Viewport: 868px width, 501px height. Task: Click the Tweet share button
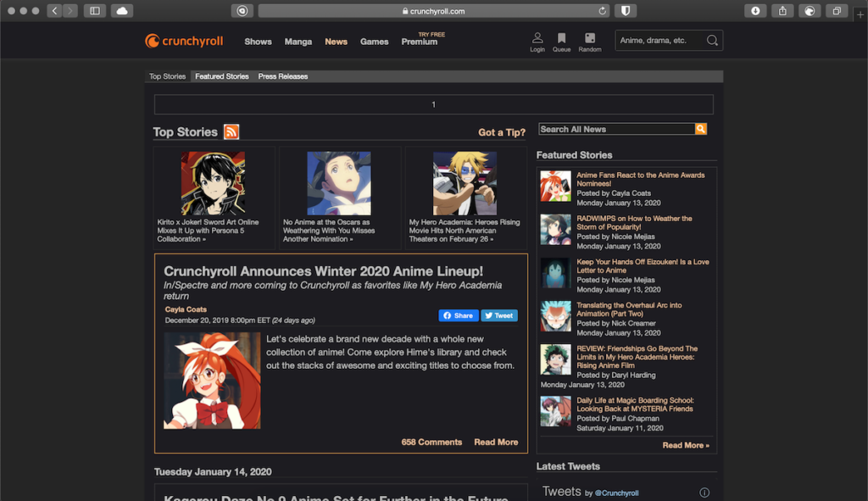(x=499, y=315)
